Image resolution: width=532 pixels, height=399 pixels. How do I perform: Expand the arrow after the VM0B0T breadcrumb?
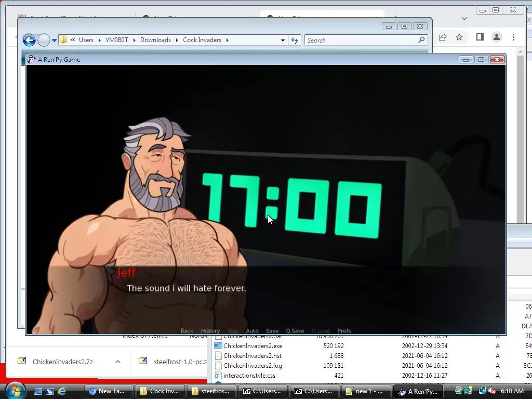[x=135, y=41]
